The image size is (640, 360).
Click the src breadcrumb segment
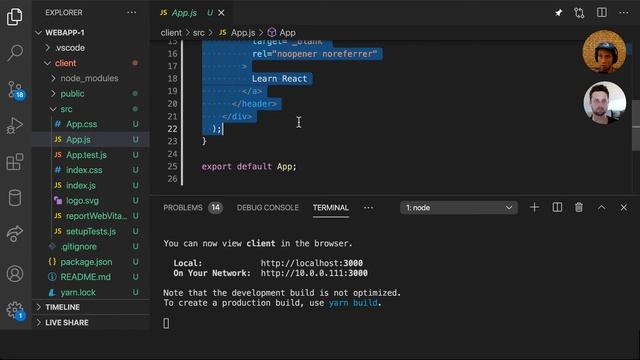199,33
